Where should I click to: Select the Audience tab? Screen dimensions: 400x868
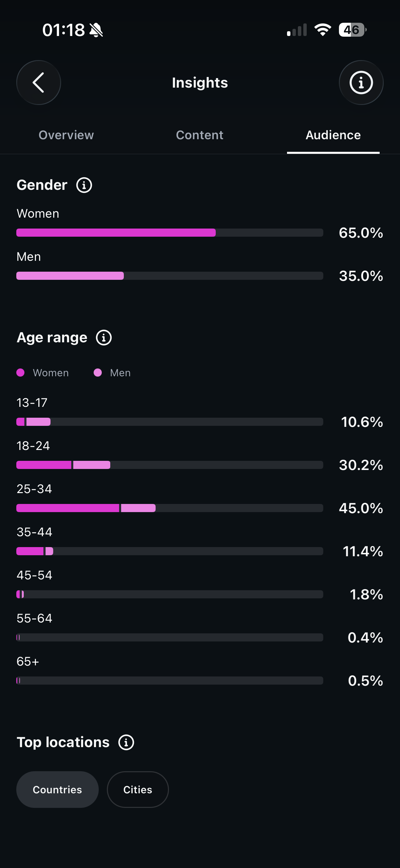(333, 135)
